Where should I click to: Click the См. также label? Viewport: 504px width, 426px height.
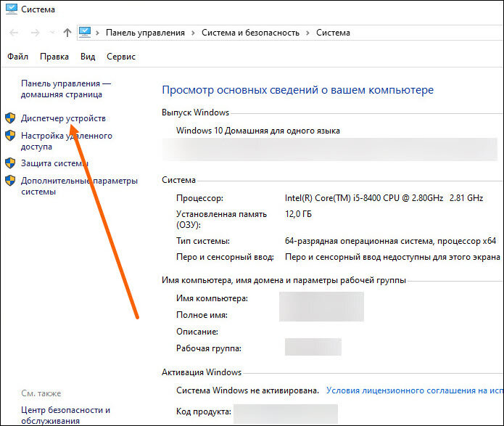pyautogui.click(x=41, y=393)
